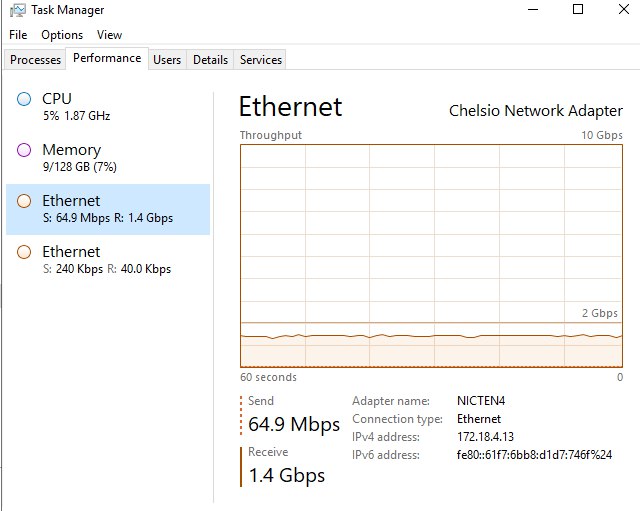Click the Send 64.9 Mbps value
Image resolution: width=640 pixels, height=511 pixels.
[x=294, y=424]
